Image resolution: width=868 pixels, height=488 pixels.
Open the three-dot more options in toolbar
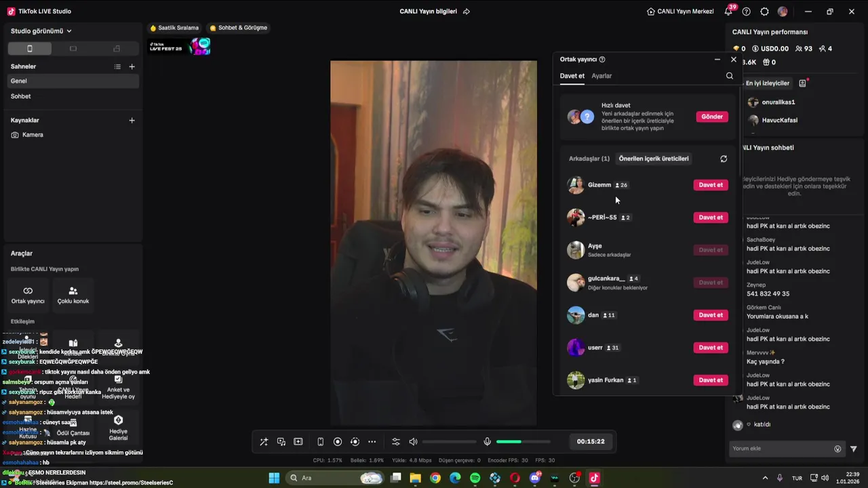[372, 442]
